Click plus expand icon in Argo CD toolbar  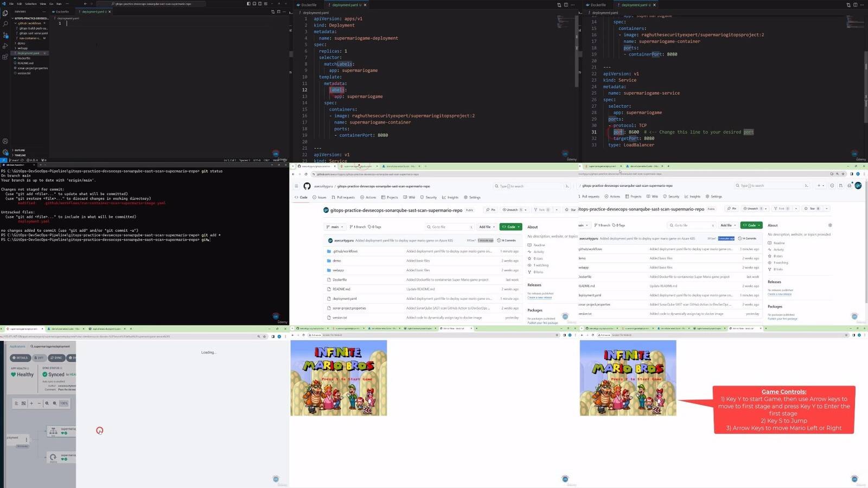(x=31, y=403)
